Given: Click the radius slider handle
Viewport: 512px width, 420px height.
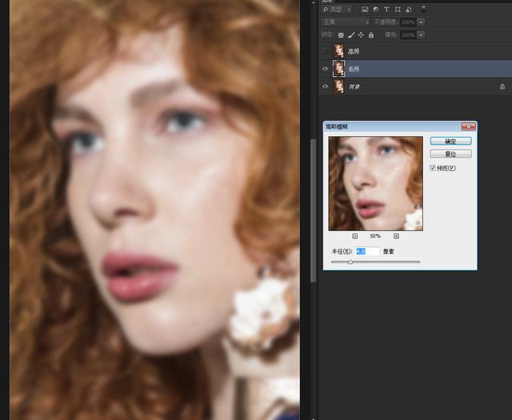Looking at the screenshot, I should tap(350, 262).
